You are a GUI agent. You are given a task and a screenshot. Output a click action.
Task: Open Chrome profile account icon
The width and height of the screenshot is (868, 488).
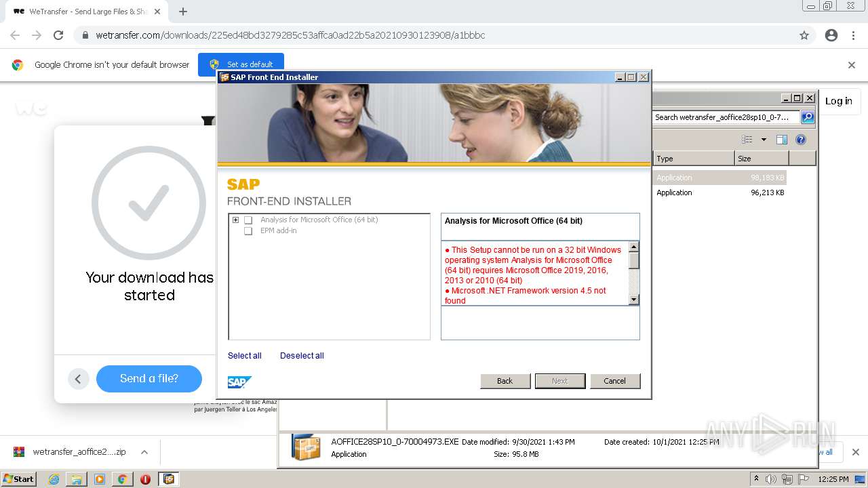coord(831,35)
